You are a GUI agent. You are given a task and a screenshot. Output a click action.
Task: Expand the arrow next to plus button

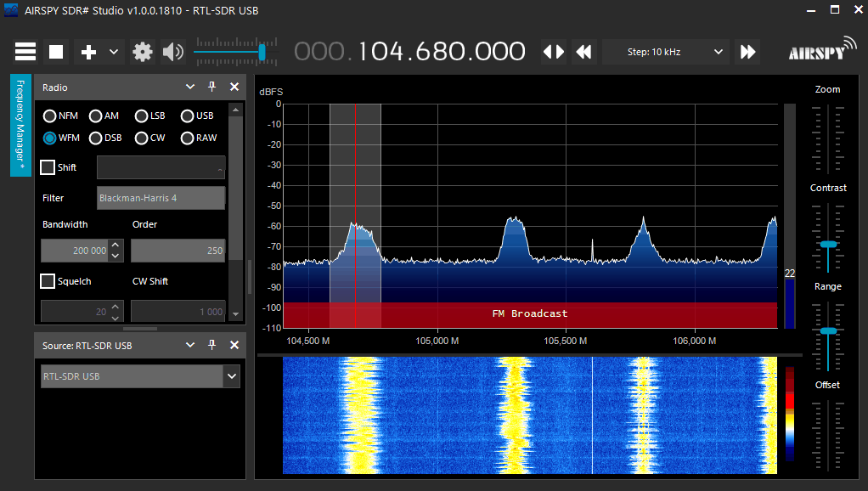pos(114,52)
